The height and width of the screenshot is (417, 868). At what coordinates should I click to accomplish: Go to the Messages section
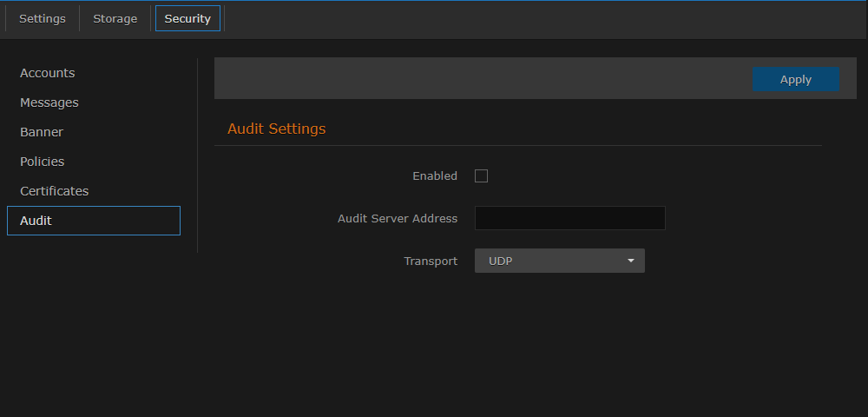[x=49, y=103]
